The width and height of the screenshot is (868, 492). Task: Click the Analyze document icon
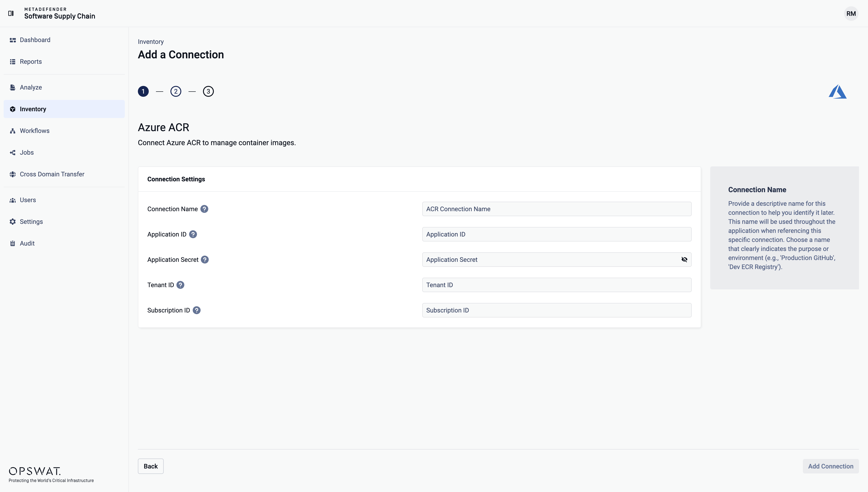click(13, 87)
